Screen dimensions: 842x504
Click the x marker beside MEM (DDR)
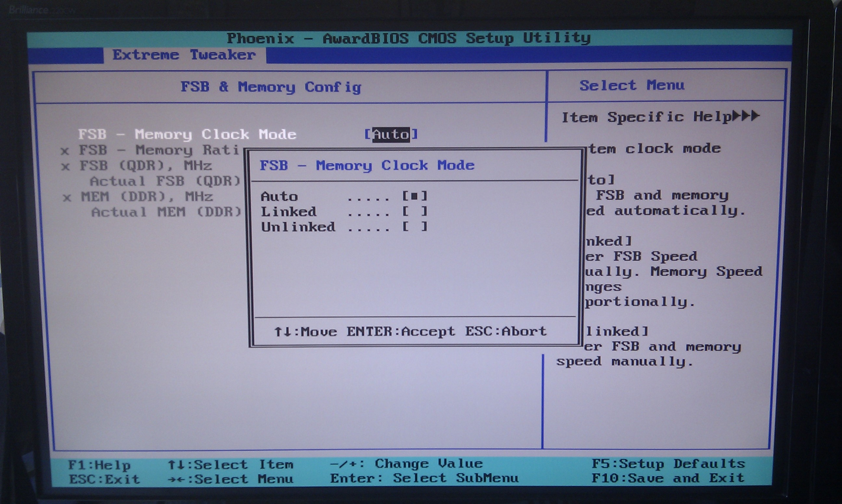[x=67, y=198]
